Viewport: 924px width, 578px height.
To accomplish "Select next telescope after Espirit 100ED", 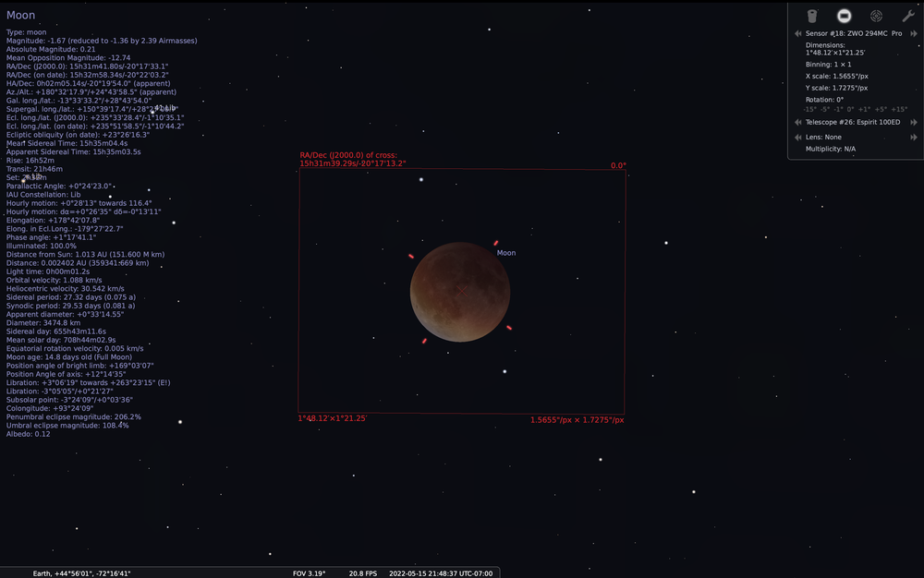I will 914,122.
